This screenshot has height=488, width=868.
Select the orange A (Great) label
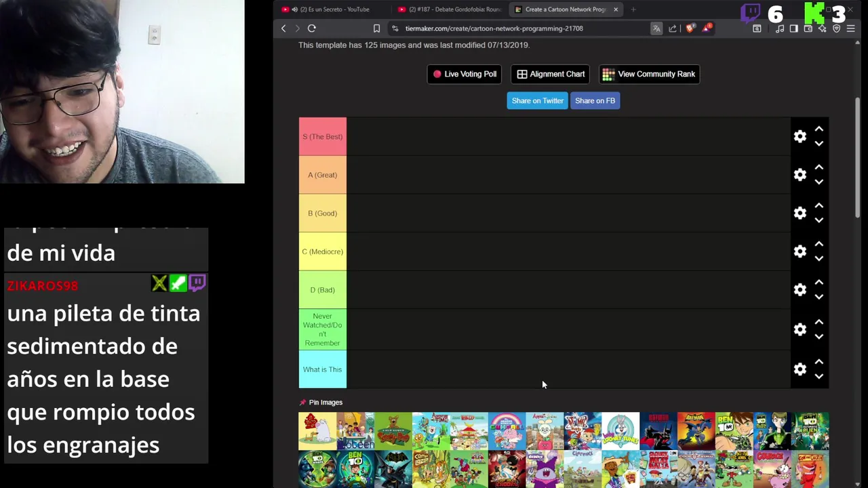(x=323, y=175)
